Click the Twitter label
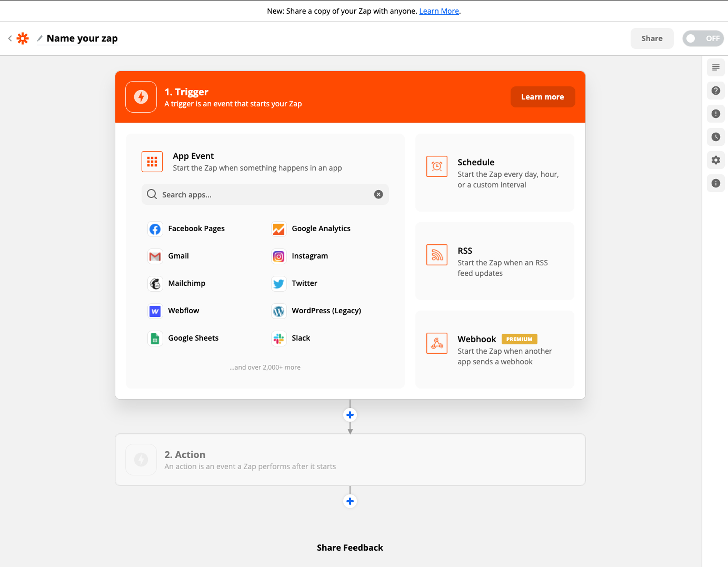 pyautogui.click(x=304, y=283)
